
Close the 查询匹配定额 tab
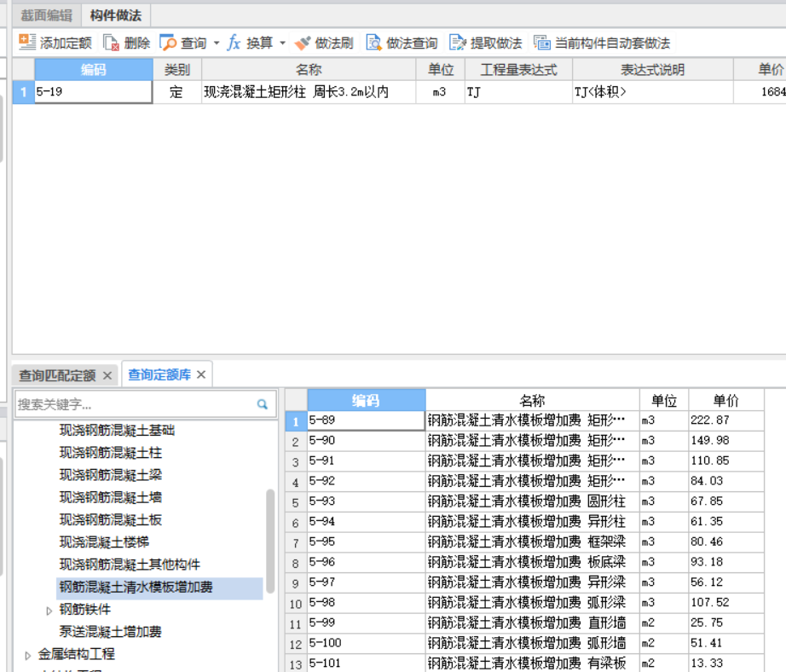coord(107,375)
